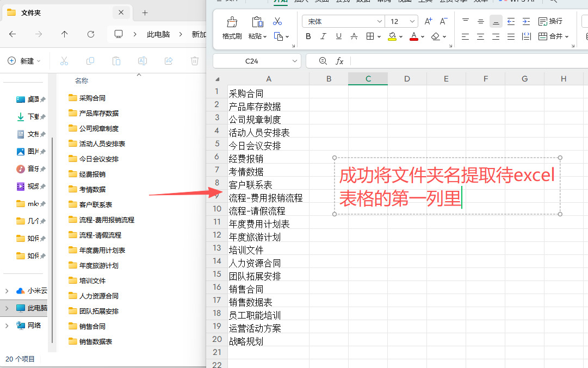
Task: Click the distributed alignment icon
Action: 527,36
